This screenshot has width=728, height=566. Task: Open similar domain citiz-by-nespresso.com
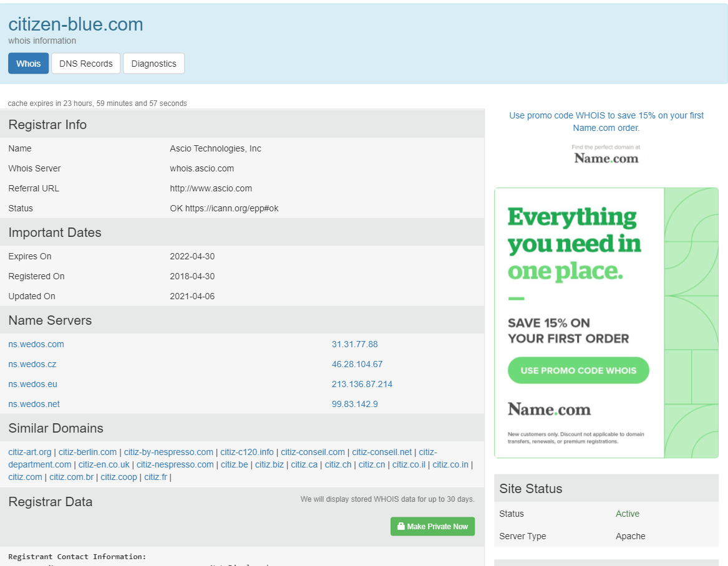(x=168, y=452)
